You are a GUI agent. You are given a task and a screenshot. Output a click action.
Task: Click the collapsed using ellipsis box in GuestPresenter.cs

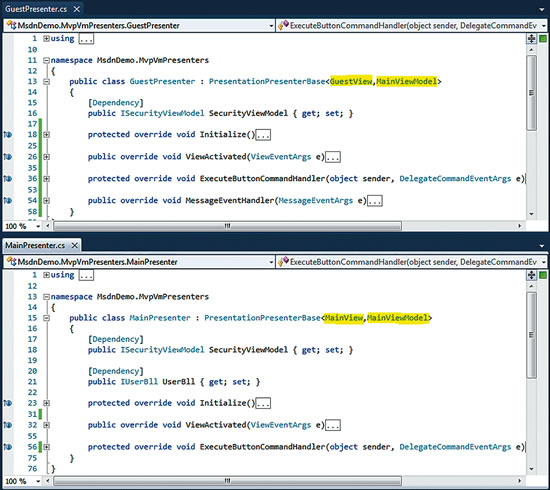(x=86, y=39)
